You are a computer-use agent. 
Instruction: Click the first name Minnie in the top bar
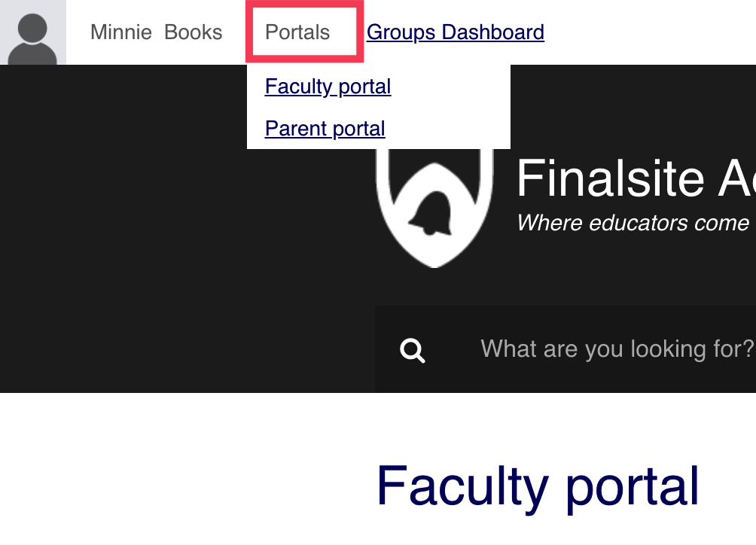coord(120,32)
